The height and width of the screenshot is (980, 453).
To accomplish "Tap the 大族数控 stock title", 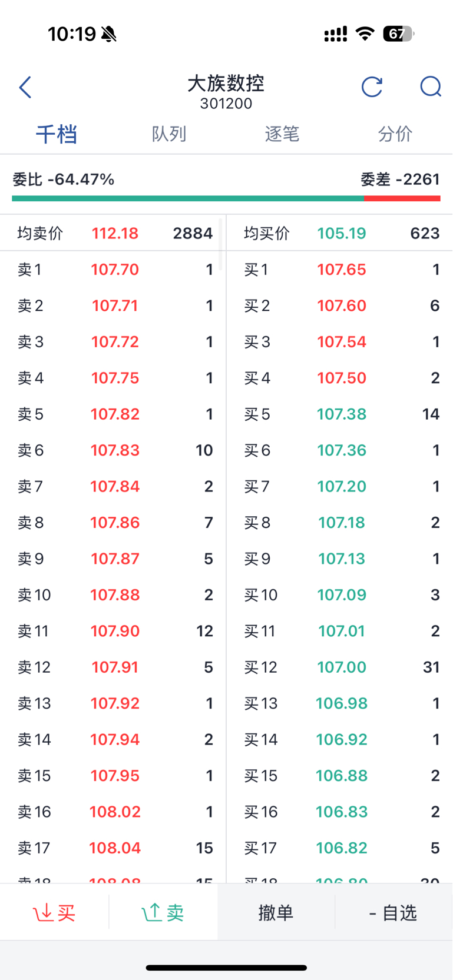I will tap(226, 84).
